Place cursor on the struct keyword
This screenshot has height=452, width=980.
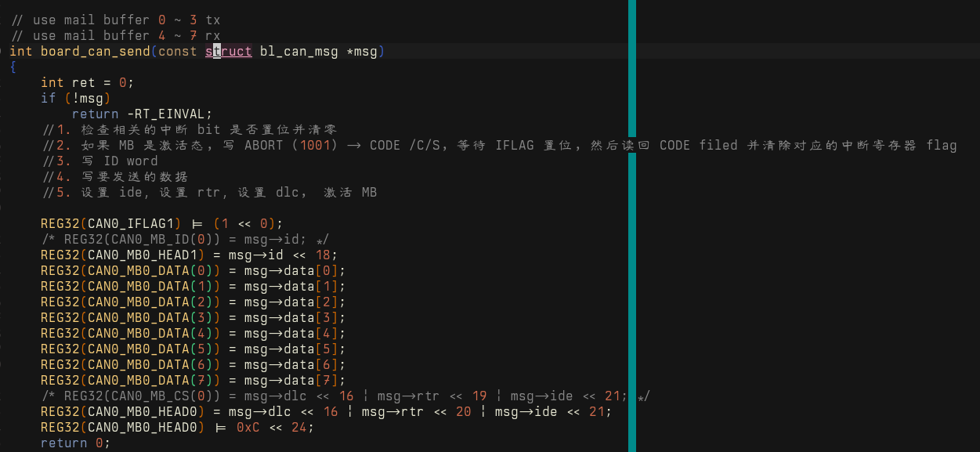(229, 52)
